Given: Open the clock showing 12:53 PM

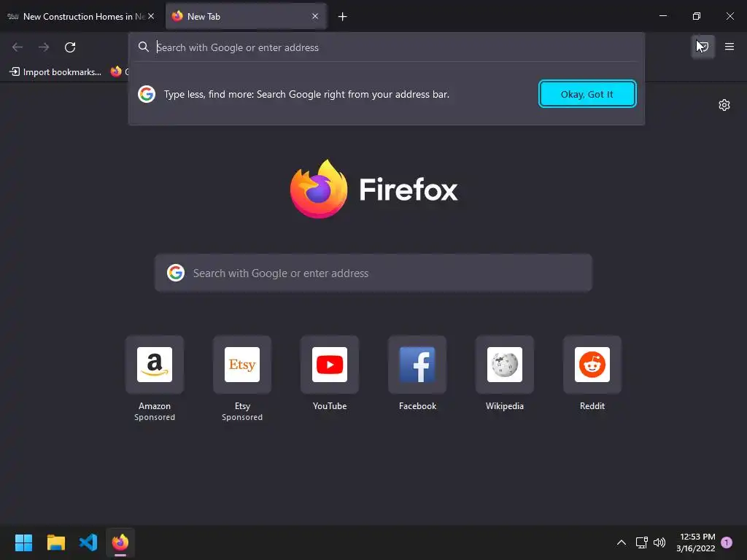Looking at the screenshot, I should [x=695, y=542].
